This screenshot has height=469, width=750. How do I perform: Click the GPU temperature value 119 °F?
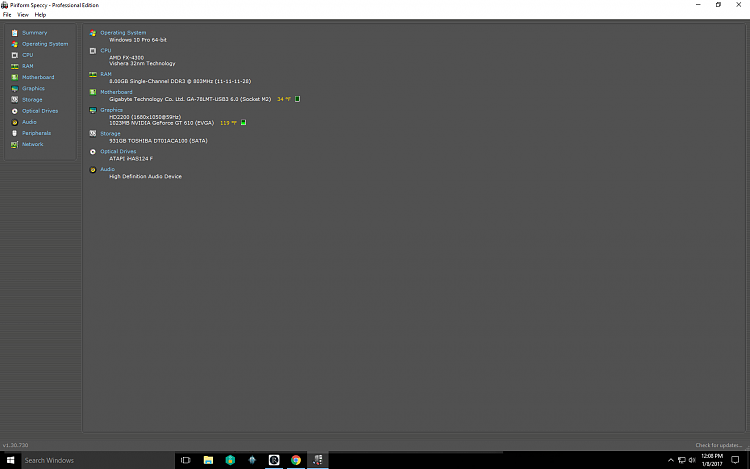228,123
